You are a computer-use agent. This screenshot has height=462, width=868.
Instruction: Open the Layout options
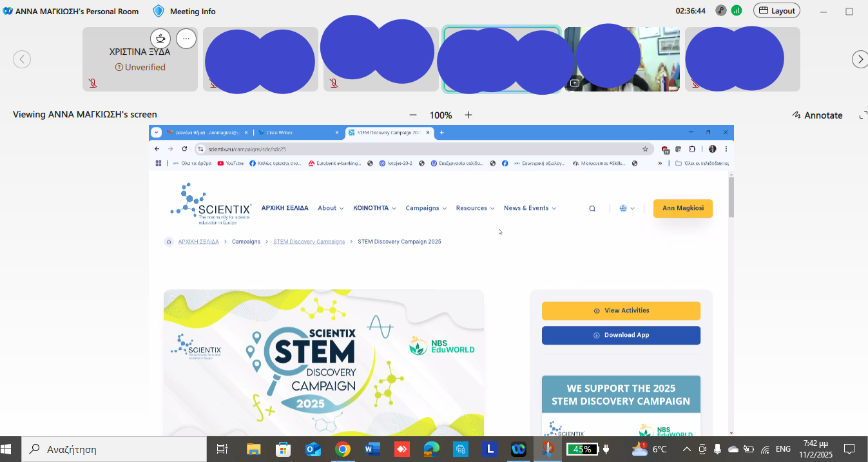[x=776, y=11]
